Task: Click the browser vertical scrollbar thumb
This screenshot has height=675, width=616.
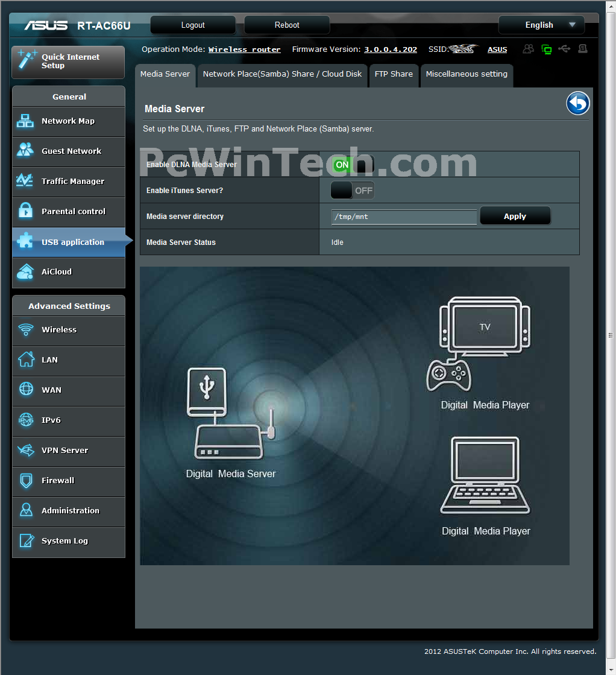Action: [611, 336]
